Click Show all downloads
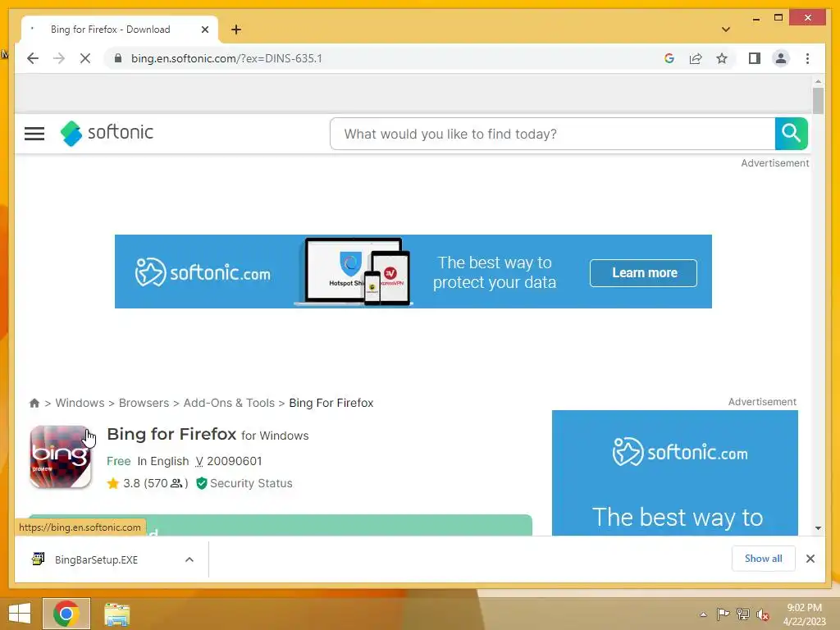The height and width of the screenshot is (630, 840). [764, 559]
